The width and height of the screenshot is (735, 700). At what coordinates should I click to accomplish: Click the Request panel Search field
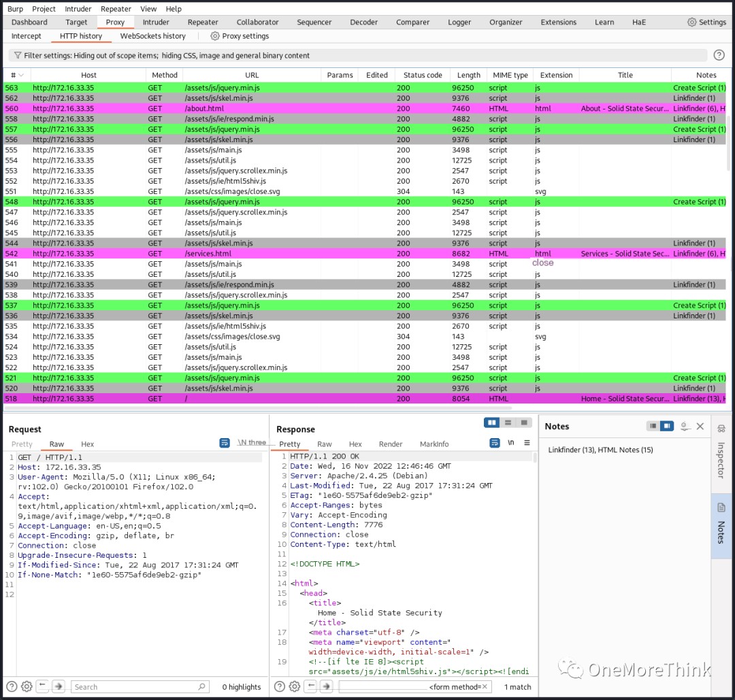point(140,687)
